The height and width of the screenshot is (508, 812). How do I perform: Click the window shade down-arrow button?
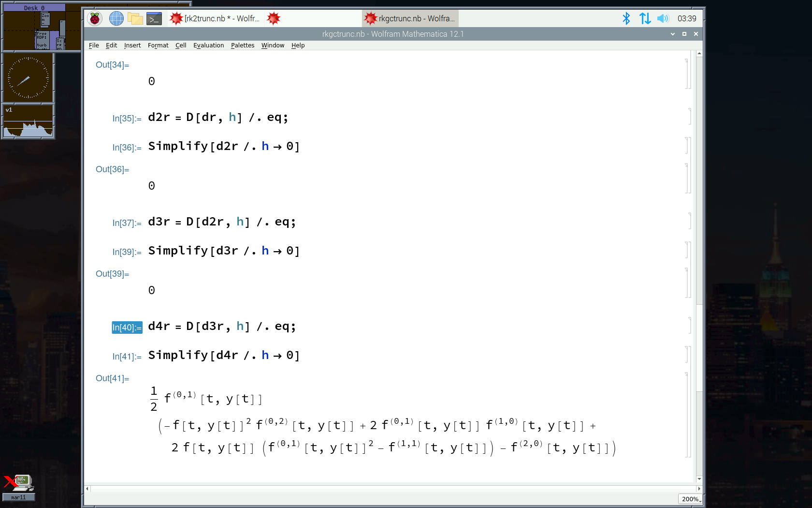pos(672,34)
